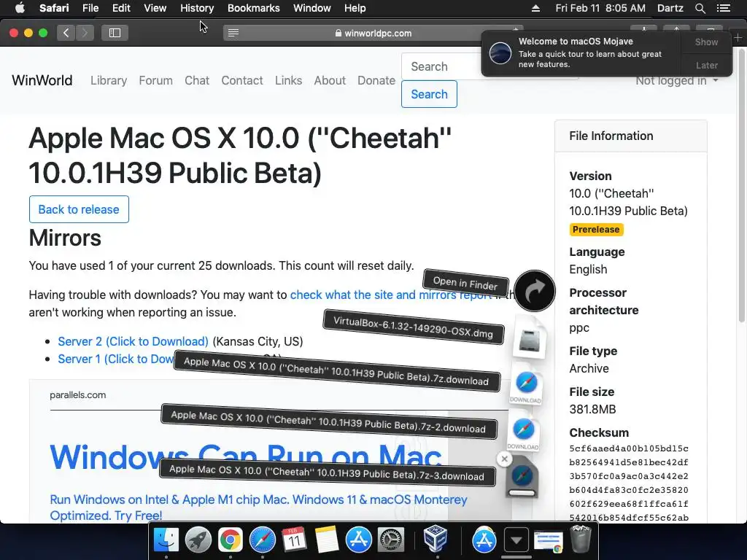Open the Donate nav link
Screen dimensions: 747x560
point(376,80)
